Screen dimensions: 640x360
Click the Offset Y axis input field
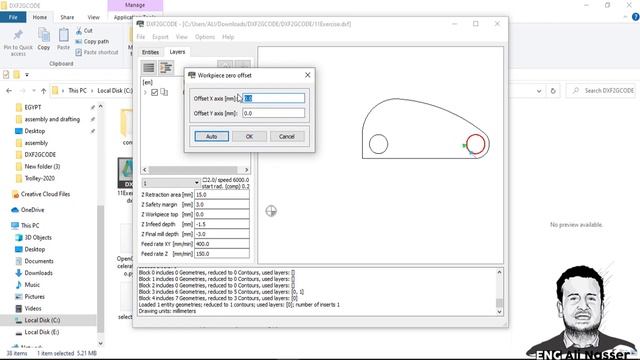pyautogui.click(x=273, y=113)
